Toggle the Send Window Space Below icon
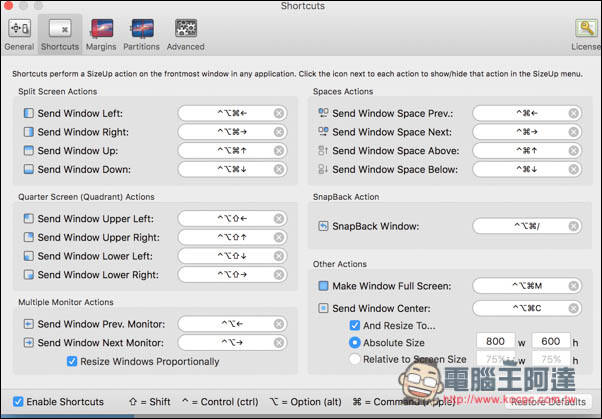The width and height of the screenshot is (602, 419). (x=323, y=169)
